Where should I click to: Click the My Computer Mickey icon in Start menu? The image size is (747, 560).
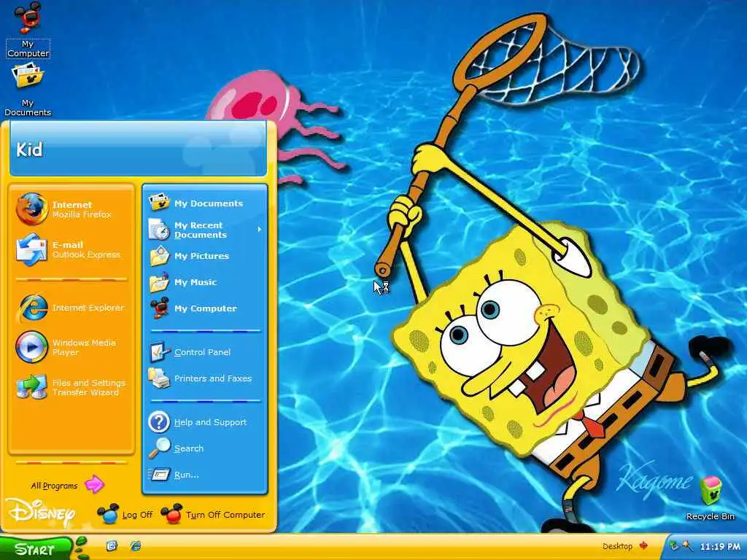[159, 308]
